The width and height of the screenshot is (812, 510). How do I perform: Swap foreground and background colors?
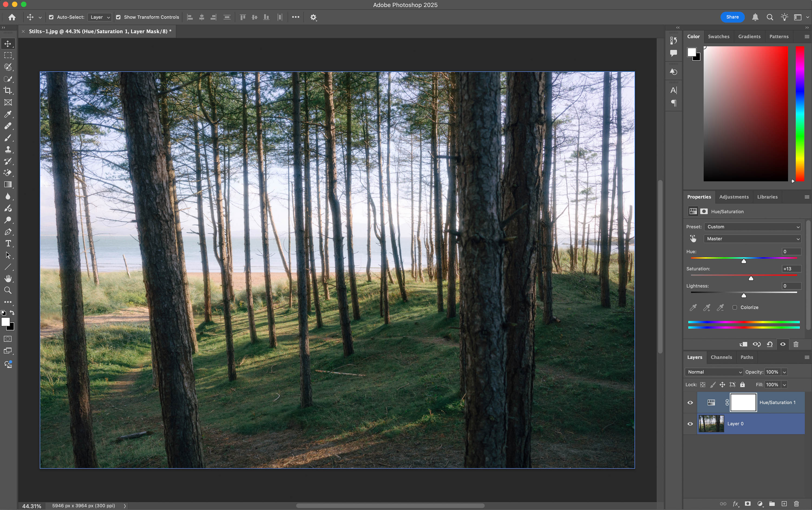(x=12, y=313)
